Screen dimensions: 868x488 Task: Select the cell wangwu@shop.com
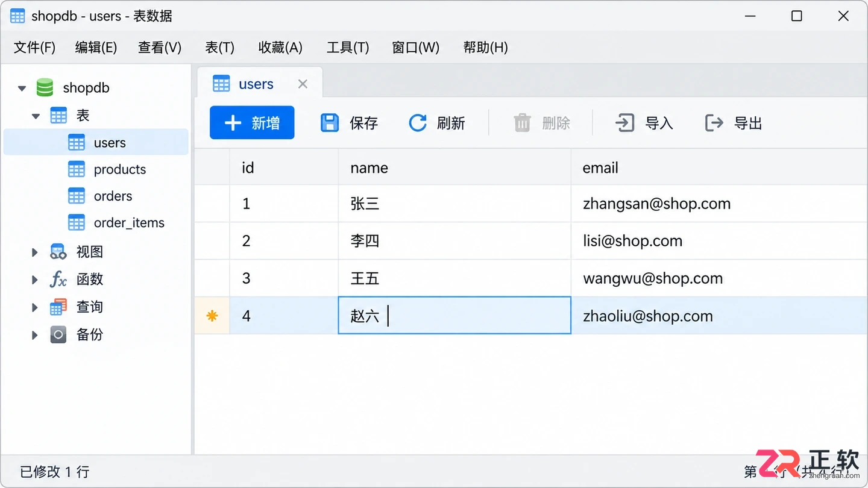point(719,278)
